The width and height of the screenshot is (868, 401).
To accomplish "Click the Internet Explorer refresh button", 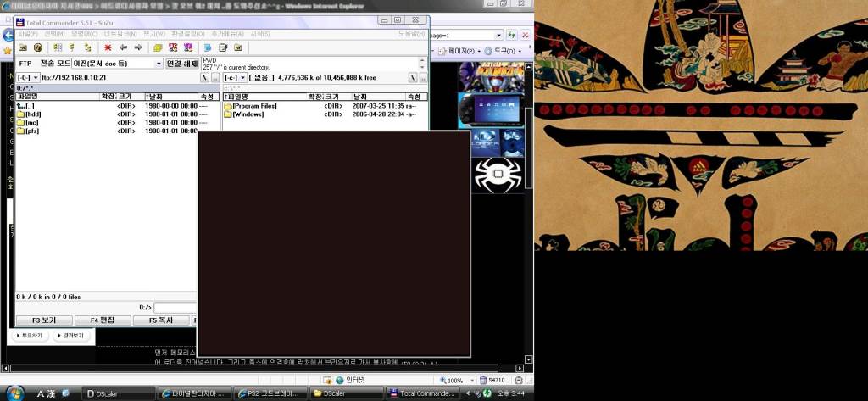I will click(x=512, y=35).
